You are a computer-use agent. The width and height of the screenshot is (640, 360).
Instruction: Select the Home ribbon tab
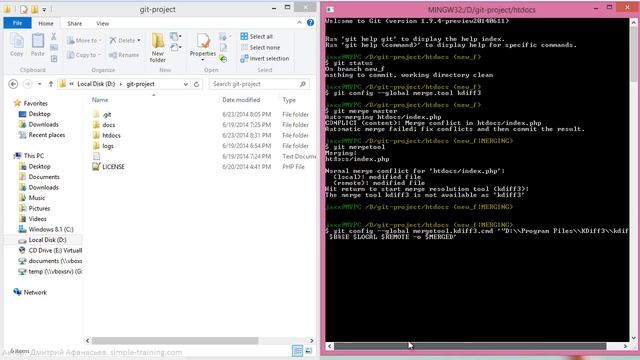46,24
